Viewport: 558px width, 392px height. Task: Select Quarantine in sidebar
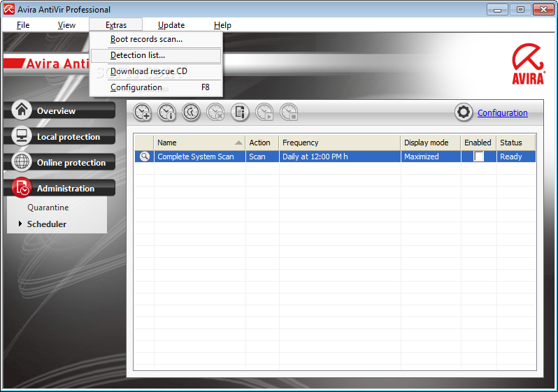point(48,208)
